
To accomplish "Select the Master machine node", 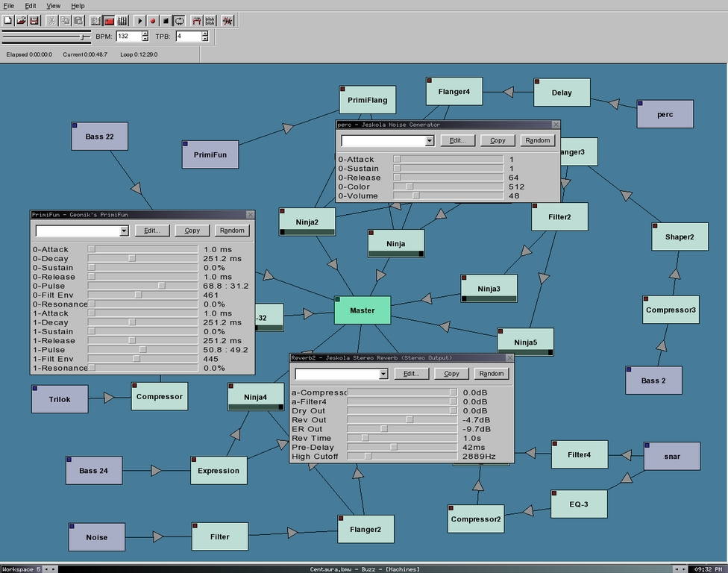I will tap(363, 310).
